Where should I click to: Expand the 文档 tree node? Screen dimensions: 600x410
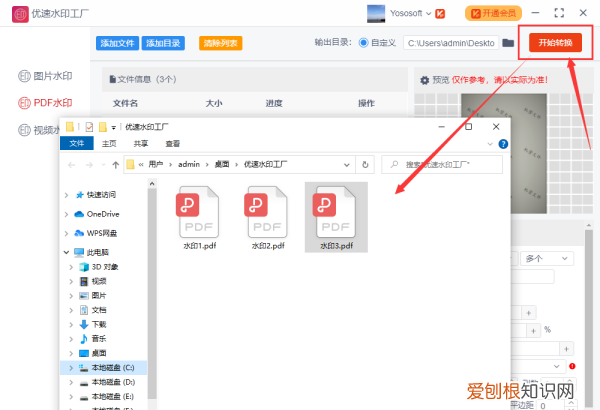click(x=72, y=310)
